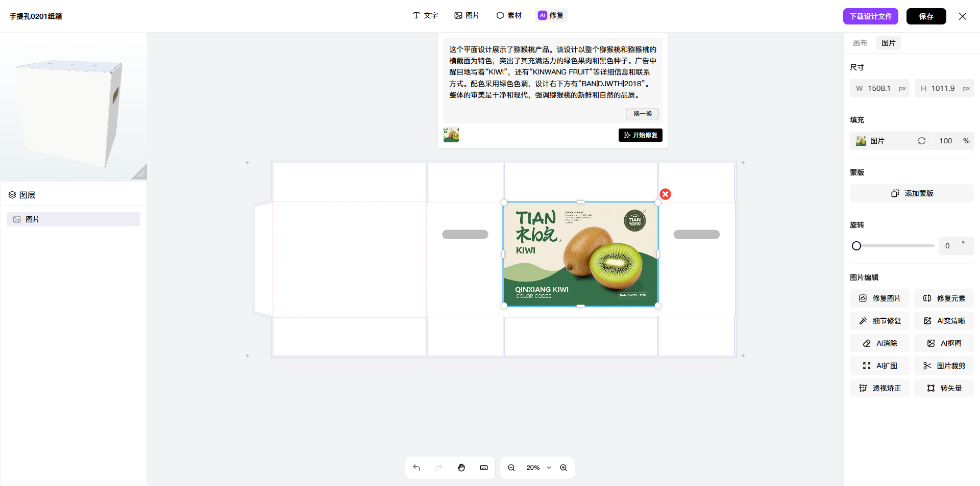
Task: Edit the height H 1011.9 field
Action: [x=944, y=88]
